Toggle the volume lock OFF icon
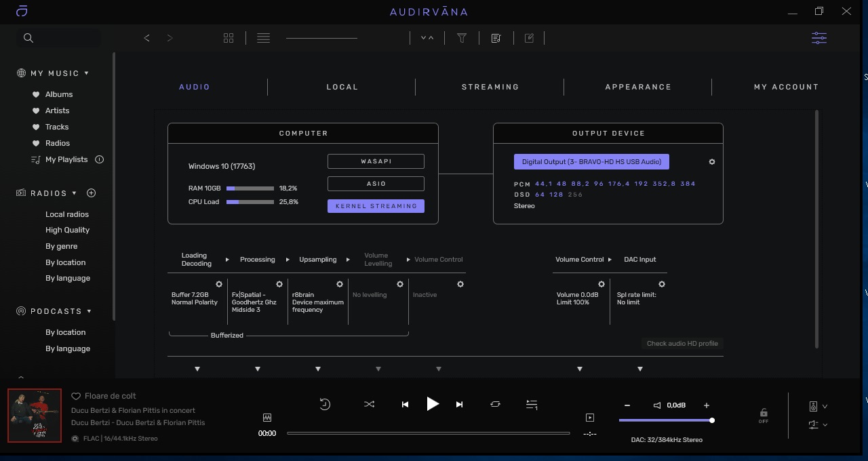Viewport: 868px width, 461px height. (764, 414)
